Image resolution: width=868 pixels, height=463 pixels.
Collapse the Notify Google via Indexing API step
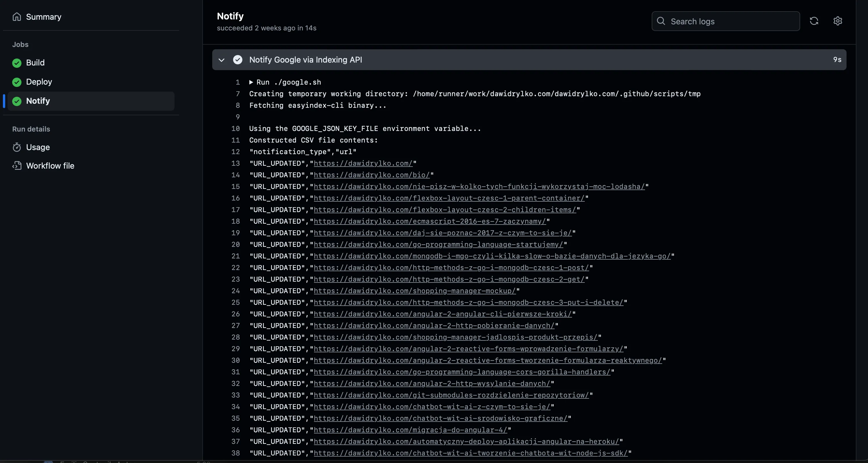221,60
